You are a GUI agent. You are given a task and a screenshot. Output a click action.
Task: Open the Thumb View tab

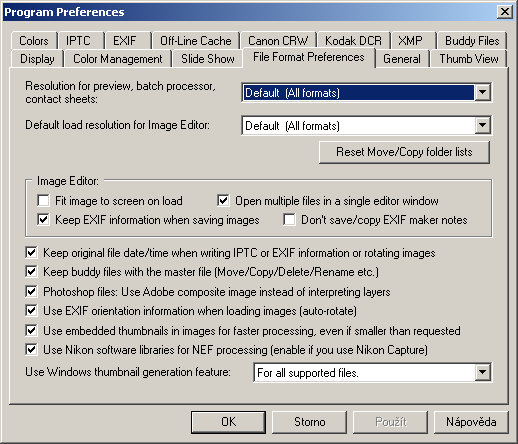pos(469,59)
